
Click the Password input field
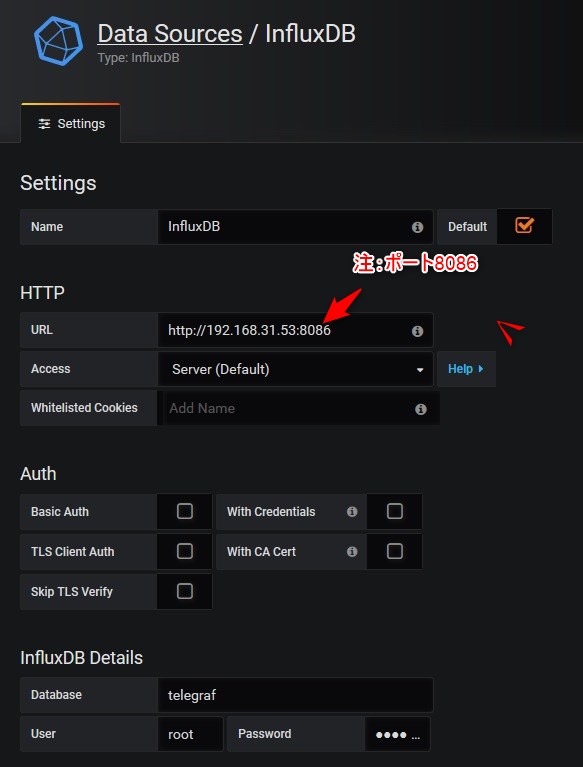[397, 734]
